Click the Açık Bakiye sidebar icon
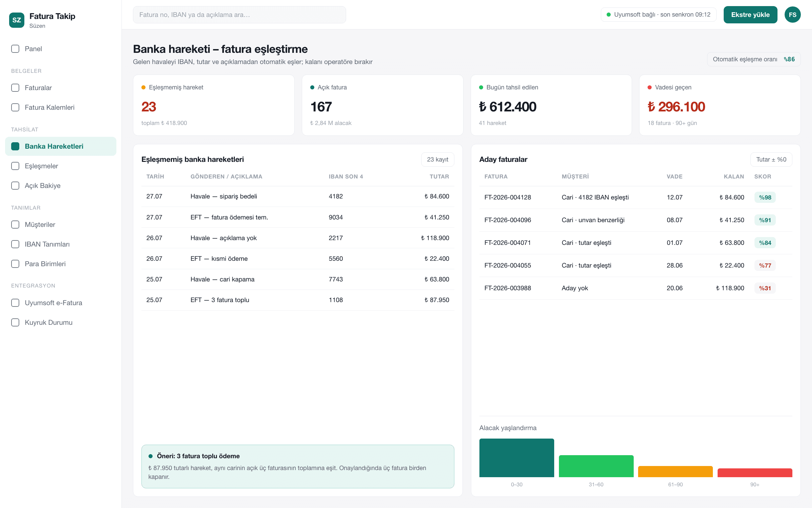Image resolution: width=812 pixels, height=508 pixels. pyautogui.click(x=15, y=186)
